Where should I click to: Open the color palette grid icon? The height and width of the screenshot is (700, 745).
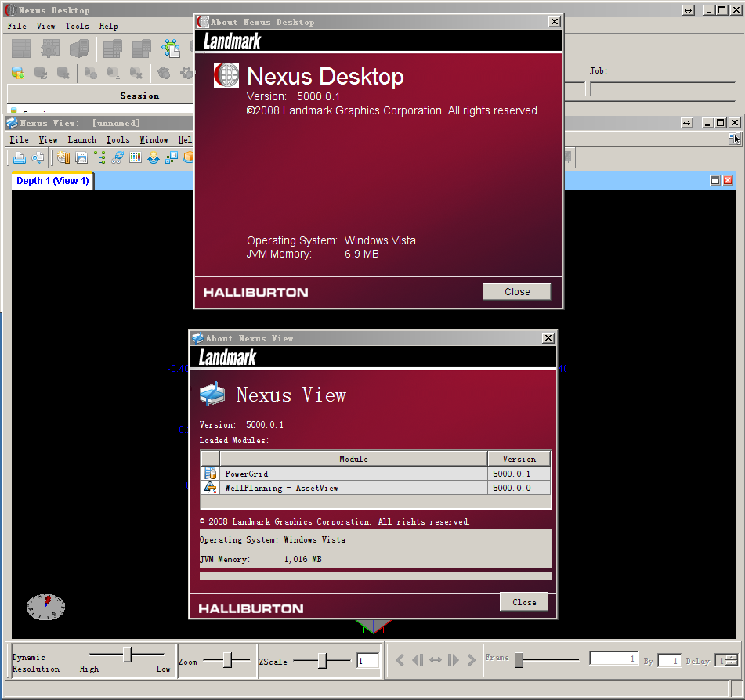136,157
